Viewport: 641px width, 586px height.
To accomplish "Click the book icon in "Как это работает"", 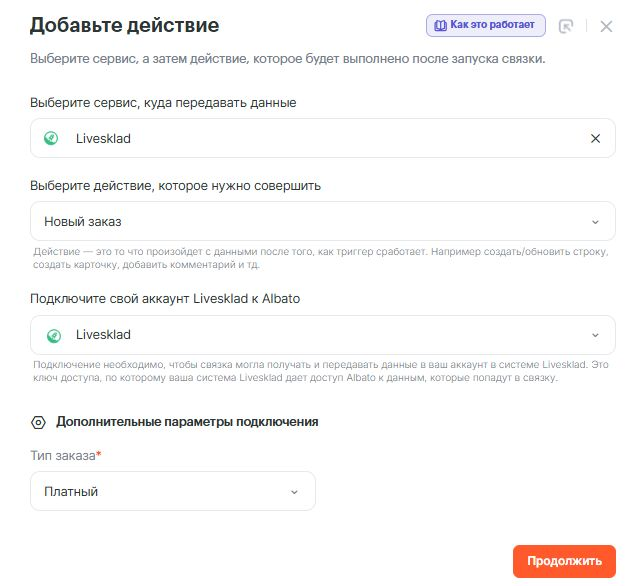I will tap(441, 25).
